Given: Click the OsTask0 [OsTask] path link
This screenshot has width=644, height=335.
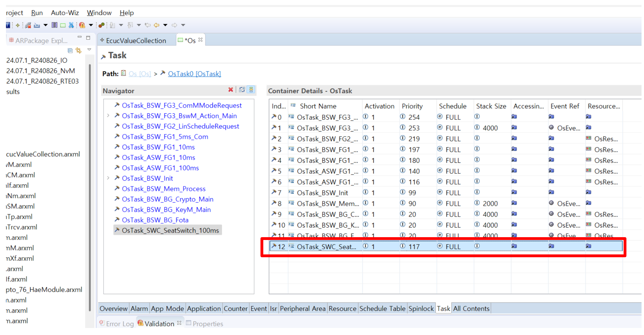Looking at the screenshot, I should 194,74.
